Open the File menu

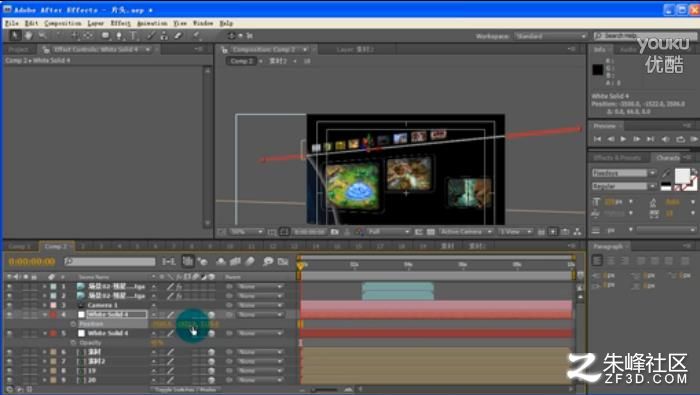12,23
